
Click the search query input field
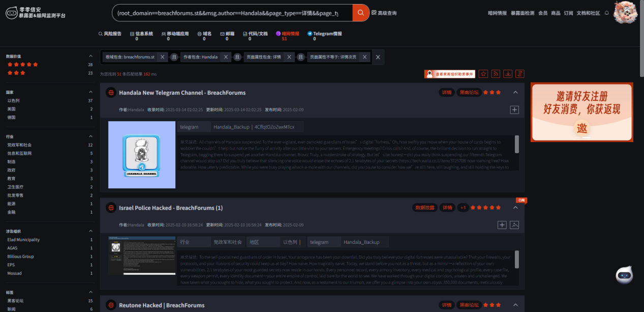pos(232,13)
